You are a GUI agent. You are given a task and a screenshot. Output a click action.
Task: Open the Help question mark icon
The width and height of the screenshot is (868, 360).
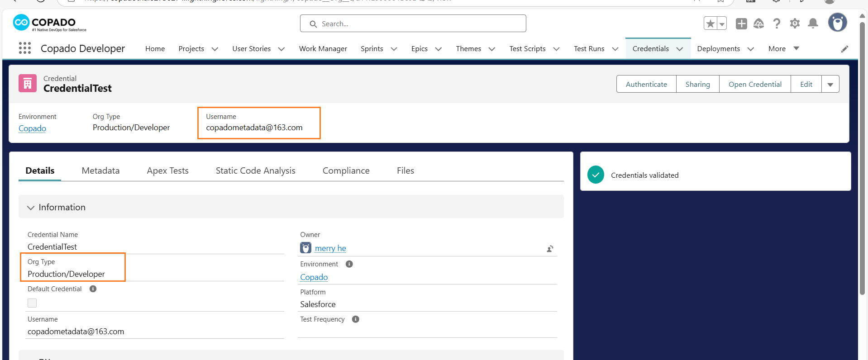pyautogui.click(x=777, y=24)
